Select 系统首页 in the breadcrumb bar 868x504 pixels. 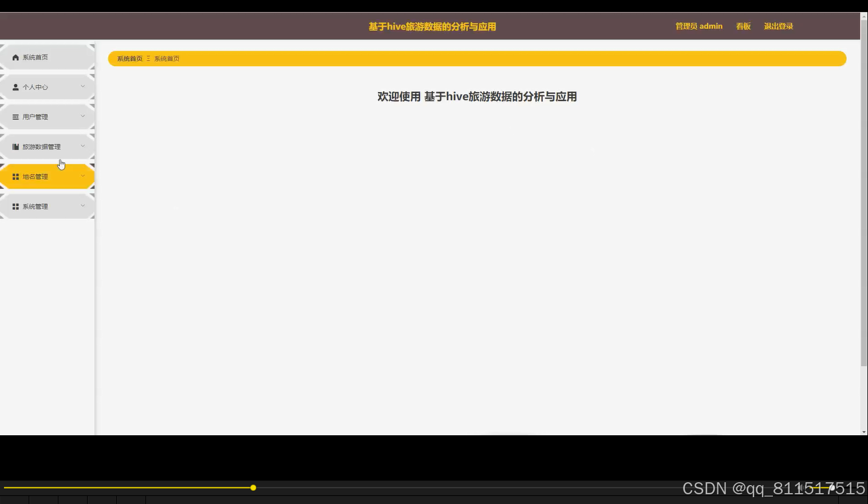pos(129,58)
